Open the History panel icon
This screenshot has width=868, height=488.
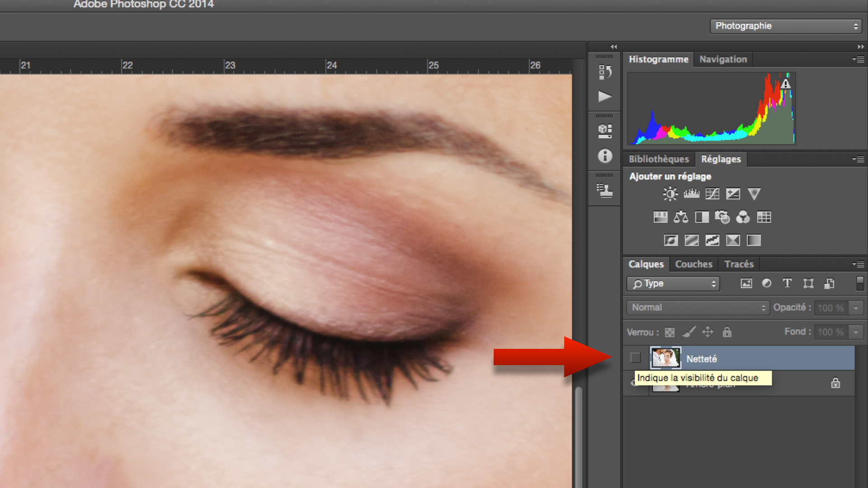point(605,72)
